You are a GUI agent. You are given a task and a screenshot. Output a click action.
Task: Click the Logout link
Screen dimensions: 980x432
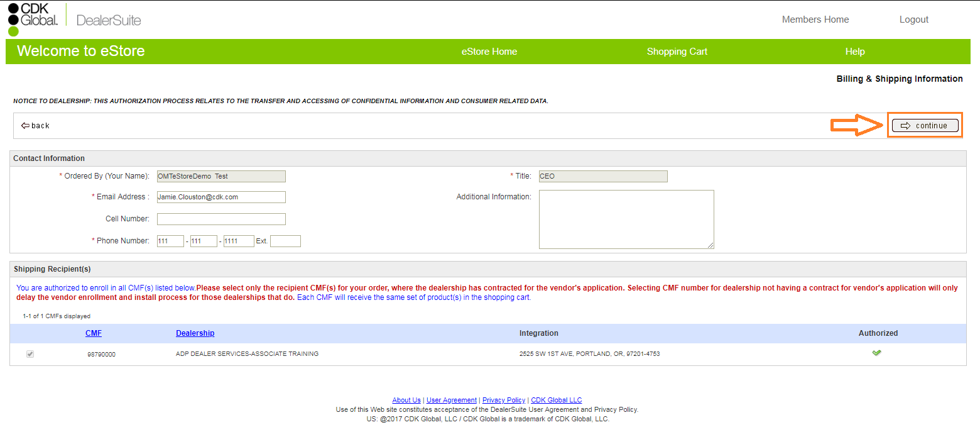click(x=913, y=19)
